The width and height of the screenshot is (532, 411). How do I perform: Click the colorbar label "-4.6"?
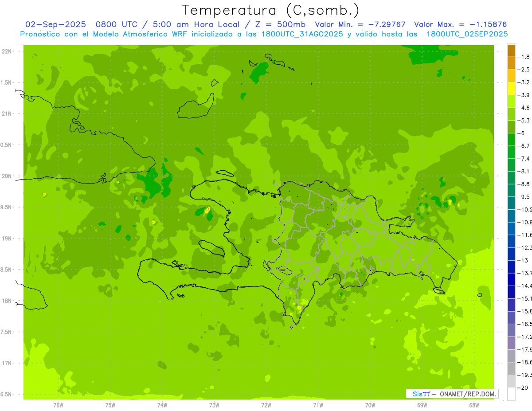[524, 108]
